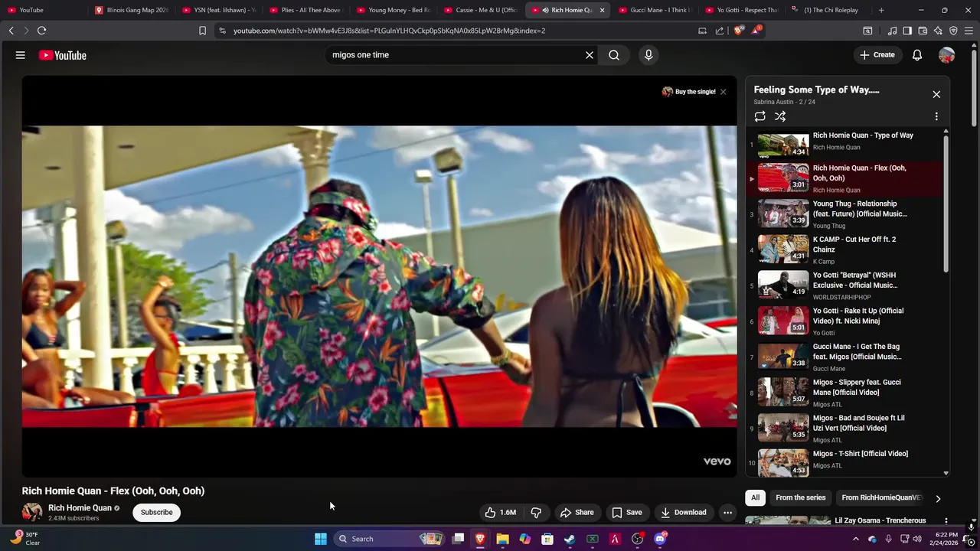Open the Rich Homie Quan channel name
Image resolution: width=980 pixels, height=551 pixels.
(80, 507)
